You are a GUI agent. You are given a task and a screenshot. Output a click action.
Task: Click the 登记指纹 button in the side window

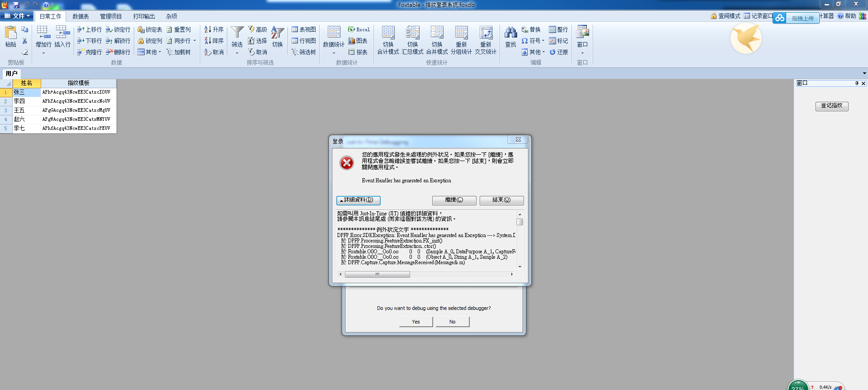832,106
